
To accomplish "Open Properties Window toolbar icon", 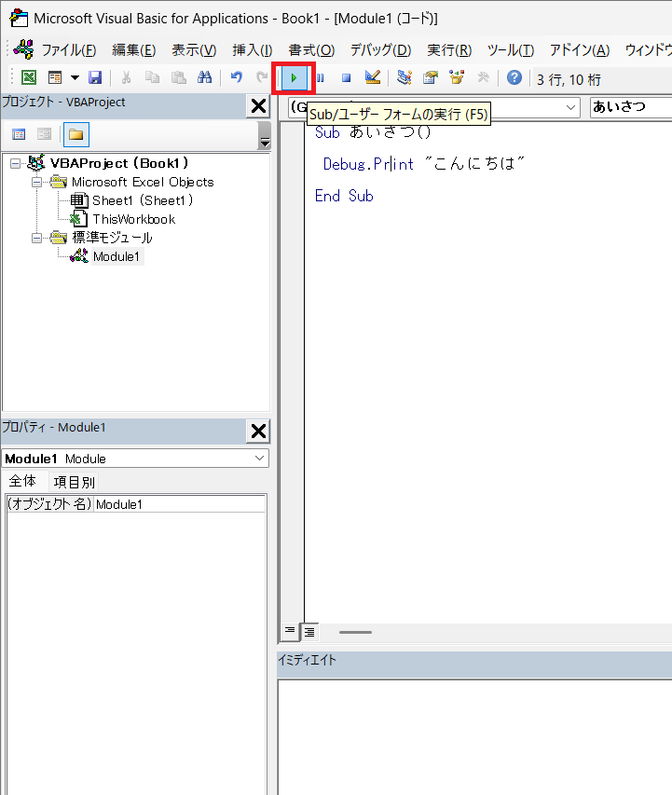I will click(x=431, y=77).
